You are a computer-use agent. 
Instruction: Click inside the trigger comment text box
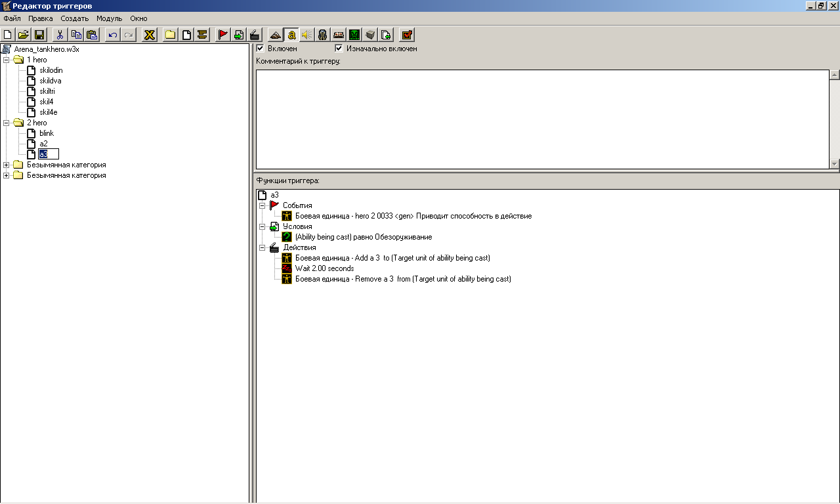pos(542,119)
